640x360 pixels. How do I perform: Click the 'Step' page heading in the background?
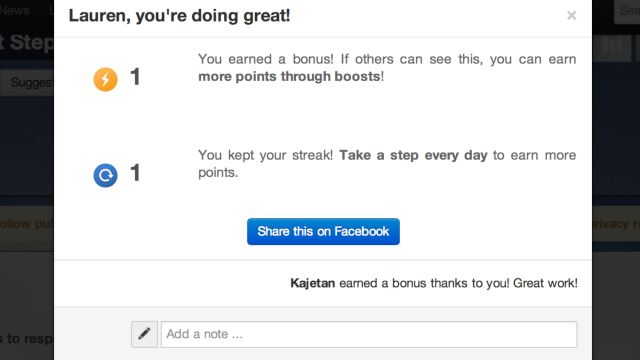pos(27,42)
